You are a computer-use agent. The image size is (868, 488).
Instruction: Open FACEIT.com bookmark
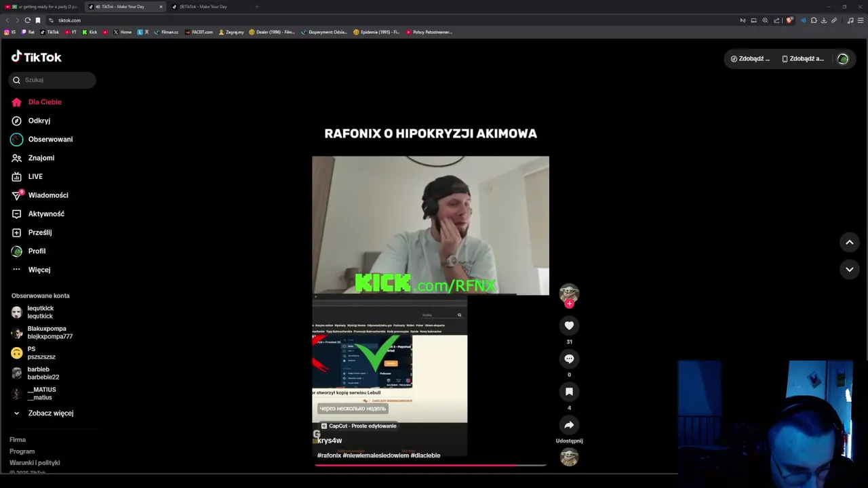199,32
